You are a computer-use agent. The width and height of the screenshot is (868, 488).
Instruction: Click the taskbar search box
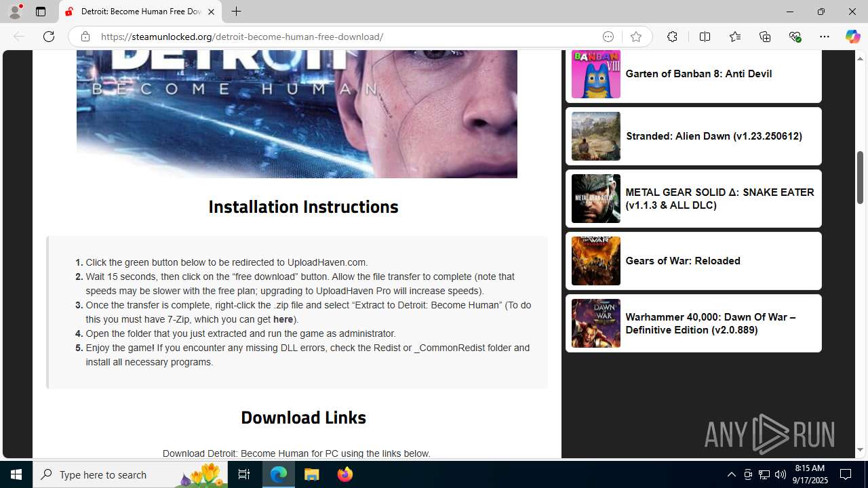point(130,474)
